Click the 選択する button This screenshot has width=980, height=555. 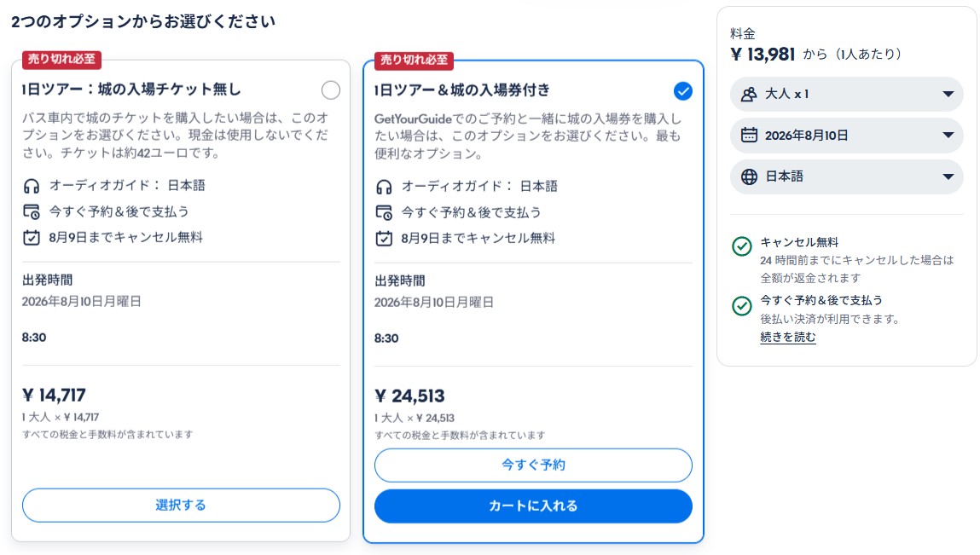point(182,505)
